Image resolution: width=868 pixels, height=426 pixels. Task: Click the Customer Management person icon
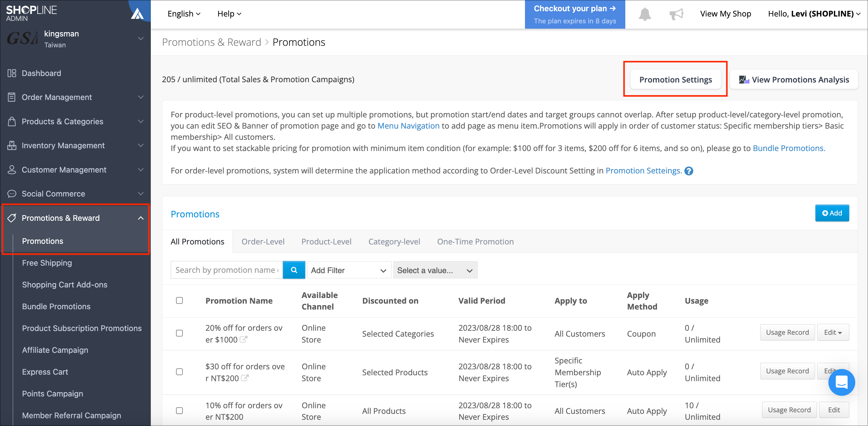(x=12, y=170)
